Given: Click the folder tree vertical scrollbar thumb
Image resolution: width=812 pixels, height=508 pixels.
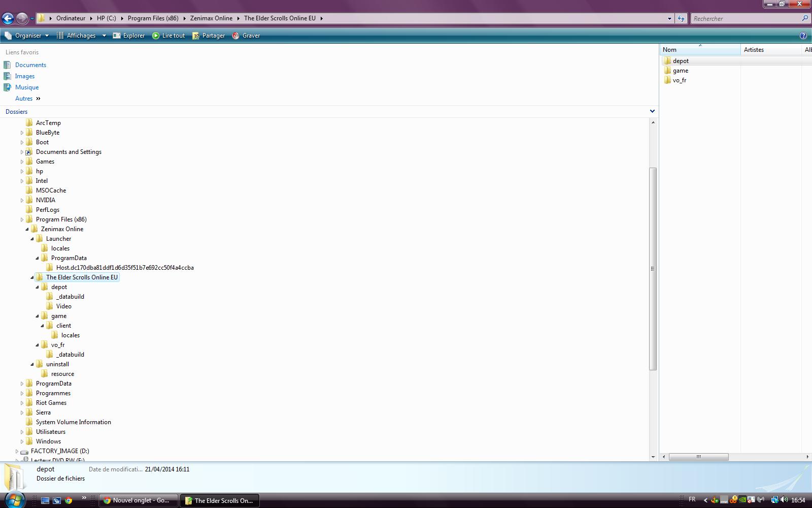Looking at the screenshot, I should tap(653, 269).
